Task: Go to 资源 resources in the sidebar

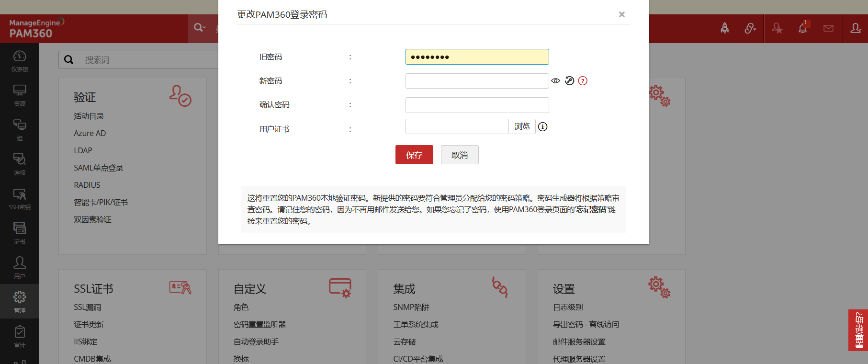Action: [x=20, y=95]
